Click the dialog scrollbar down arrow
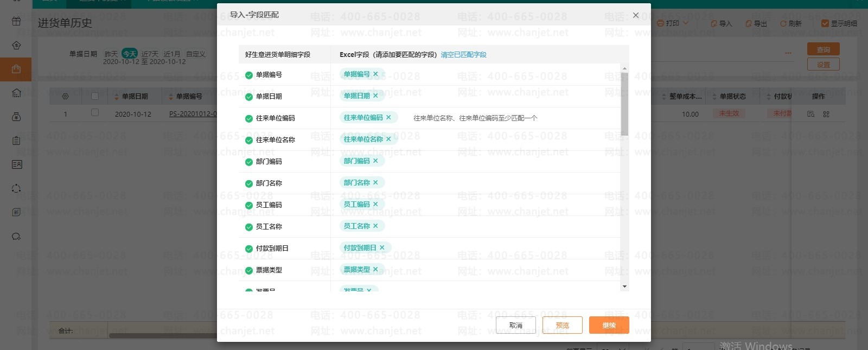This screenshot has width=868, height=350. click(x=624, y=287)
